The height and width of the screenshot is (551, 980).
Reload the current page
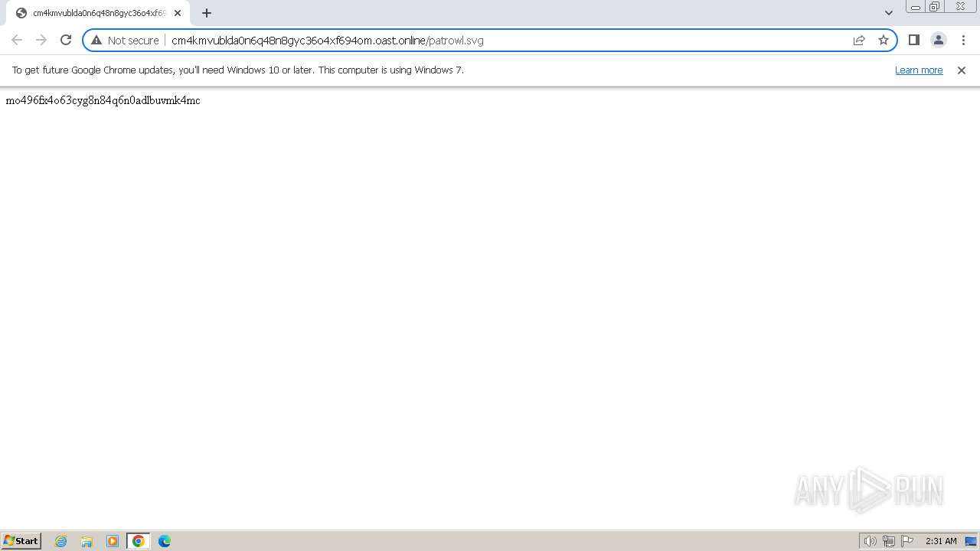pos(66,40)
